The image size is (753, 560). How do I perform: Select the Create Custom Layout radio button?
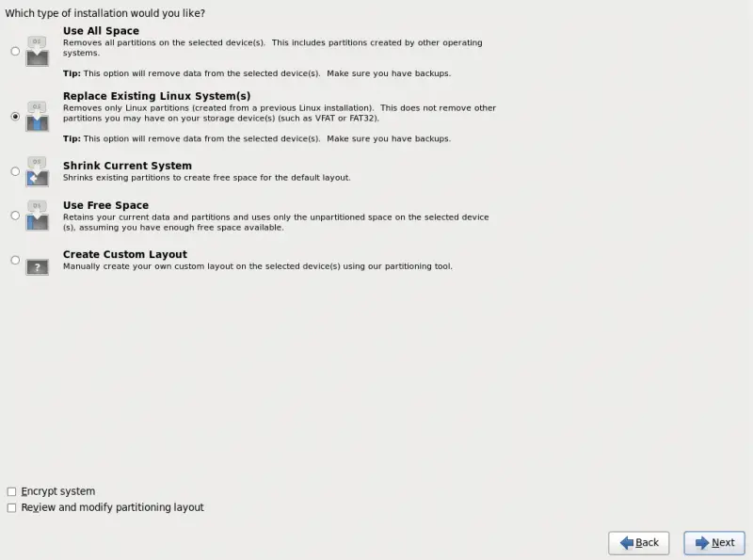point(15,260)
